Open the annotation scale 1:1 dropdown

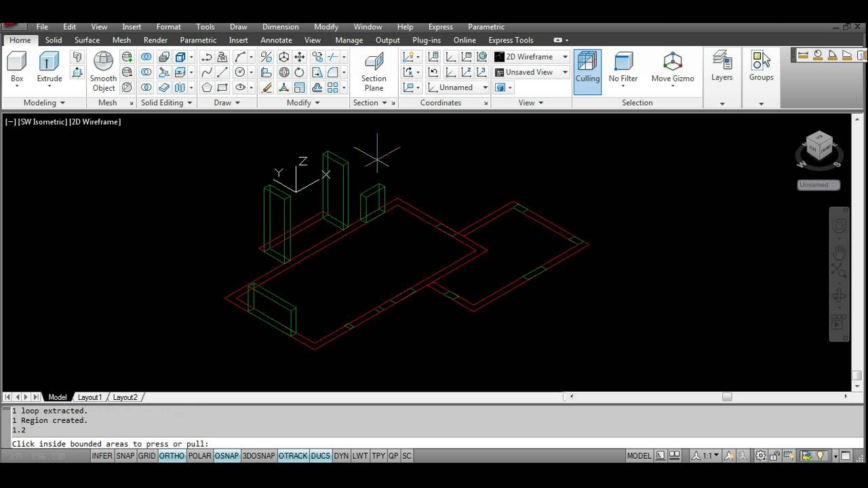point(706,456)
